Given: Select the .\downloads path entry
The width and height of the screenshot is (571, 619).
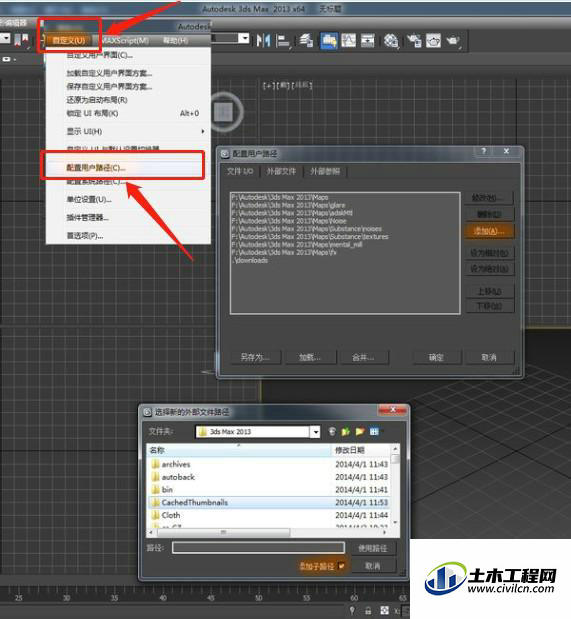Looking at the screenshot, I should (250, 261).
